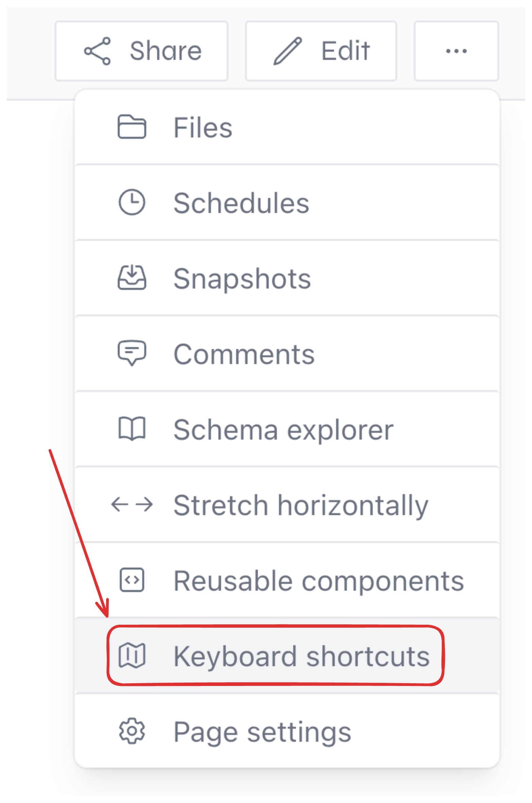Select Snapshots from the menu
Image resolution: width=532 pixels, height=803 pixels.
click(x=242, y=278)
